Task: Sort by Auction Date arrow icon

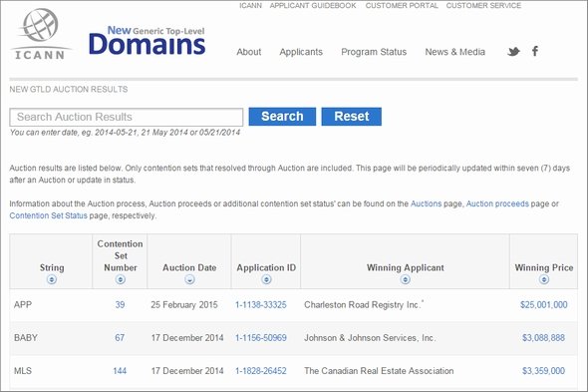Action: (189, 279)
